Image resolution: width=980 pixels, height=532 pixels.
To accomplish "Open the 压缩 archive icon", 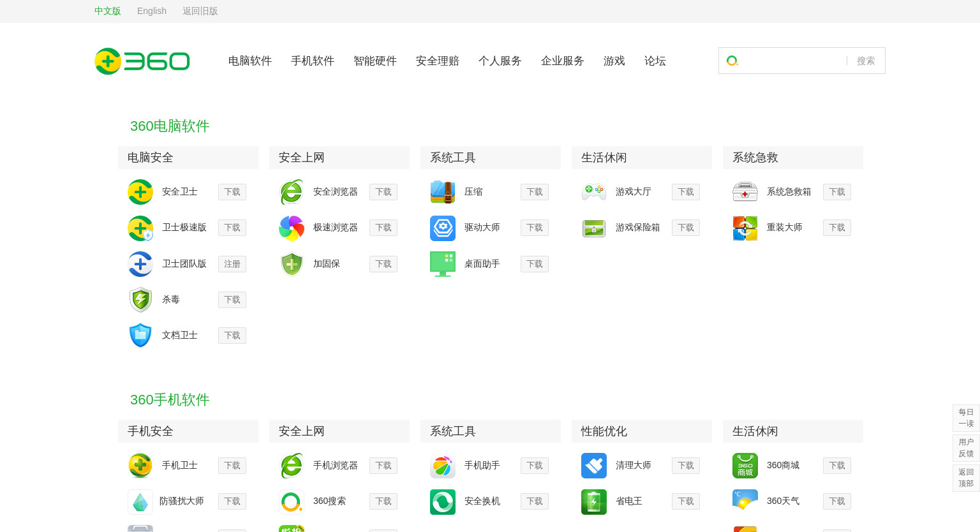I will (443, 192).
